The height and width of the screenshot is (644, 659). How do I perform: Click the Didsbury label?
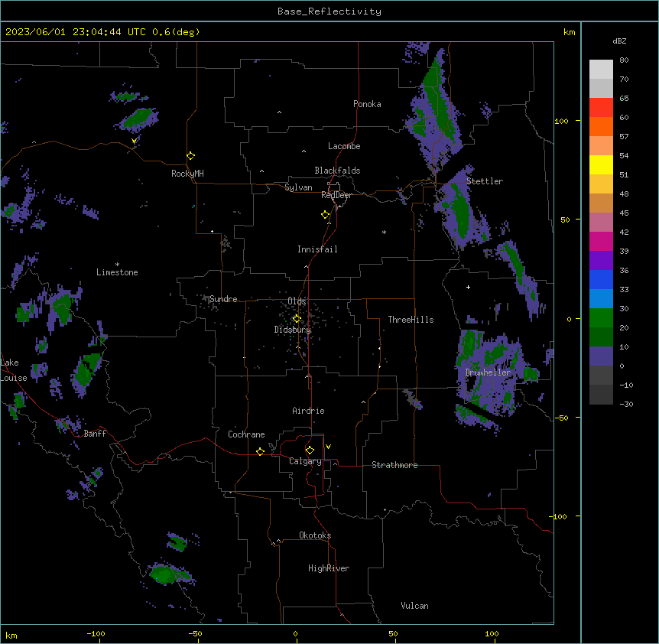293,330
